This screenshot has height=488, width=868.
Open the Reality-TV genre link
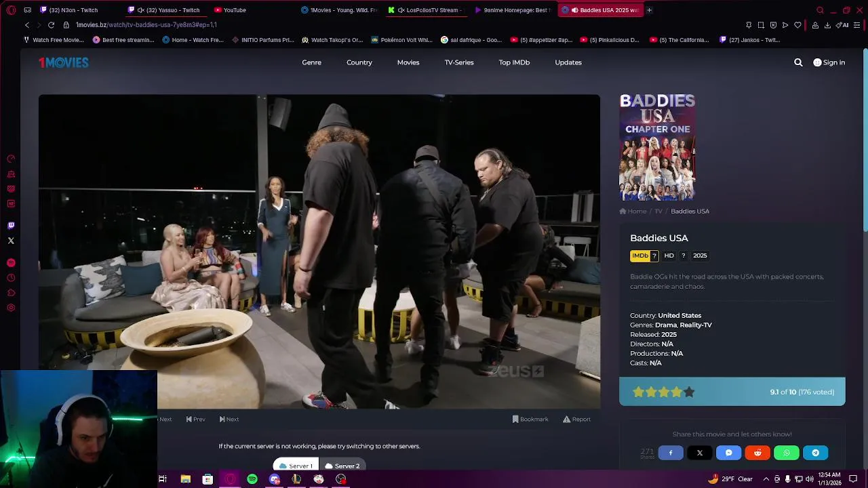tap(696, 325)
